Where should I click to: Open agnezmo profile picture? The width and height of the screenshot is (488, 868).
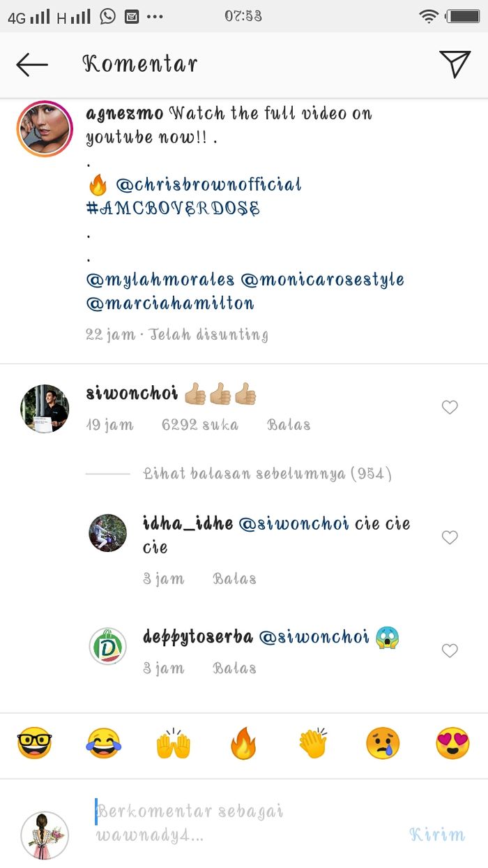coord(45,128)
